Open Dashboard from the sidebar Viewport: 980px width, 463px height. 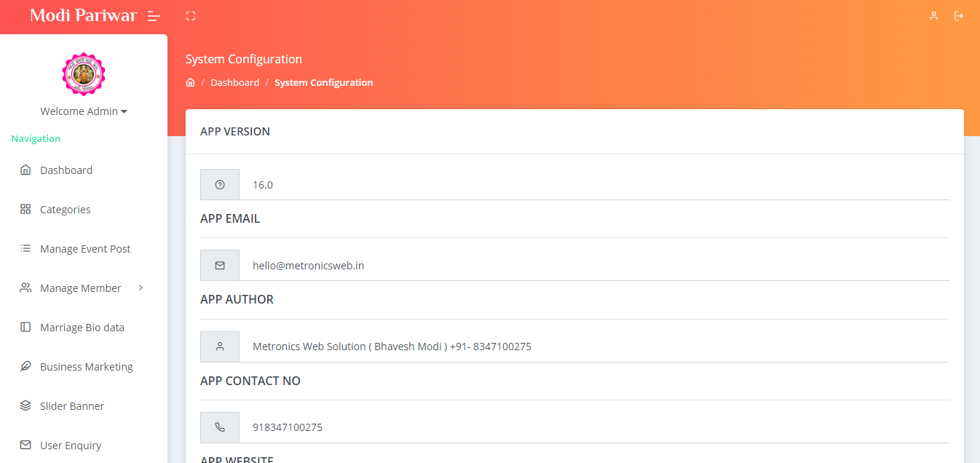(66, 170)
